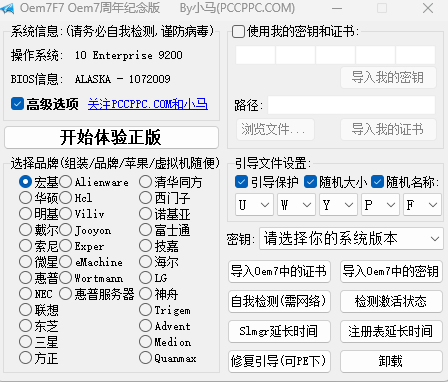The width and height of the screenshot is (448, 382).
Task: Select the 联想 brand radio button
Action: (x=25, y=310)
